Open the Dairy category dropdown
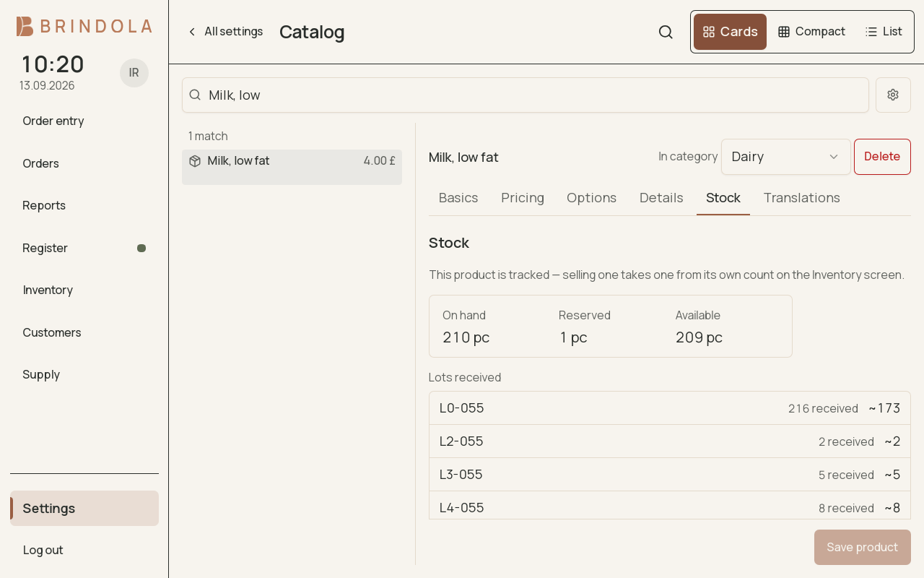 click(786, 157)
